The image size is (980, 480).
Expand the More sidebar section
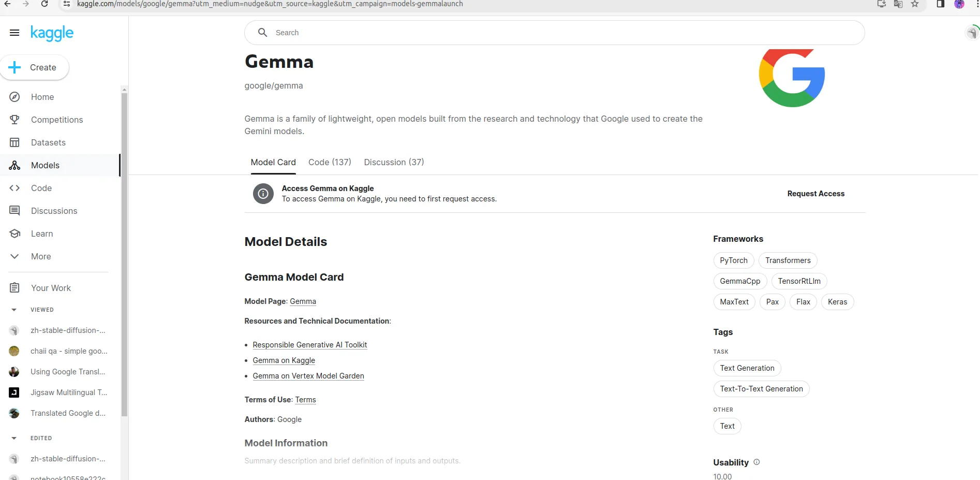pos(14,256)
